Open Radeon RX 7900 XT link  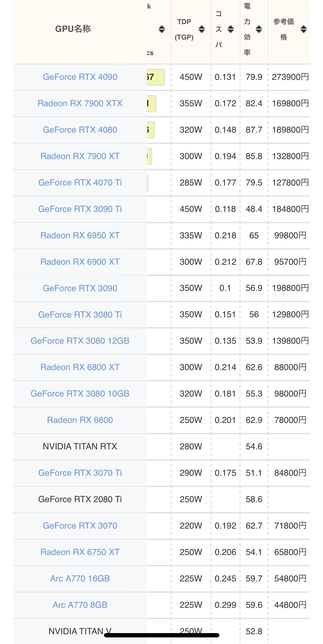[x=80, y=156]
